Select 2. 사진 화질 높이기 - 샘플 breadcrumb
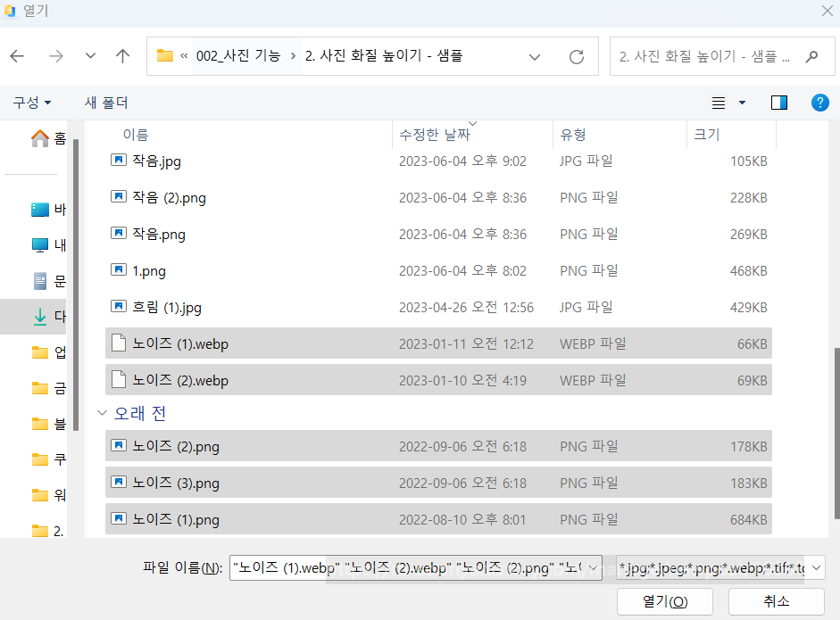Image resolution: width=840 pixels, height=620 pixels. [384, 55]
